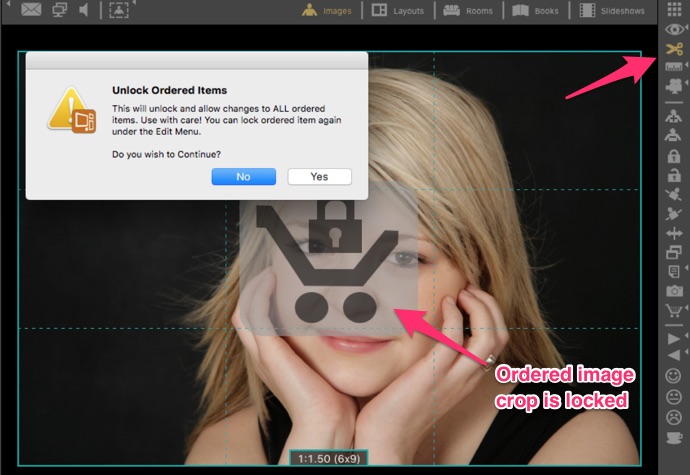Open the grid thumbnails view icon
Image resolution: width=690 pixels, height=475 pixels.
pos(674,10)
